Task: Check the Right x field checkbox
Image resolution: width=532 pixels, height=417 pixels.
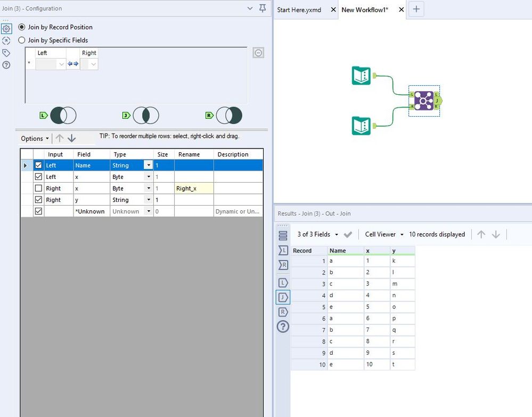Action: 38,188
